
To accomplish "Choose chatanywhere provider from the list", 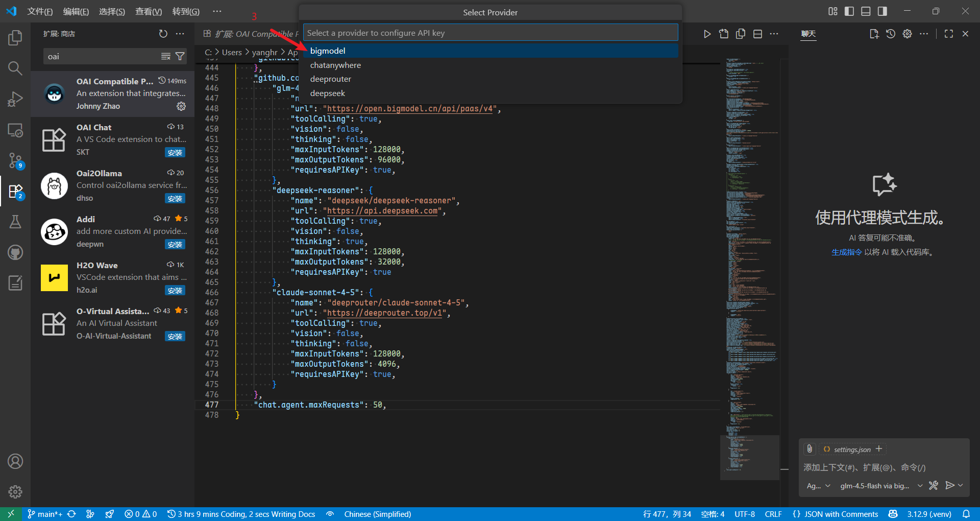I will [x=491, y=65].
